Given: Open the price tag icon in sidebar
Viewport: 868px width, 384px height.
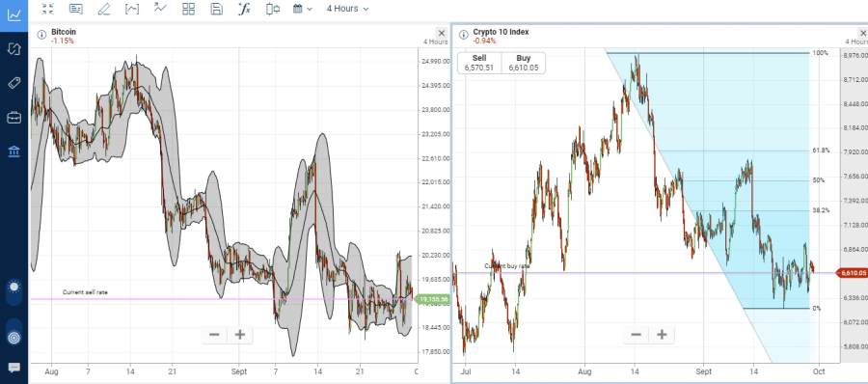Looking at the screenshot, I should click(x=14, y=83).
